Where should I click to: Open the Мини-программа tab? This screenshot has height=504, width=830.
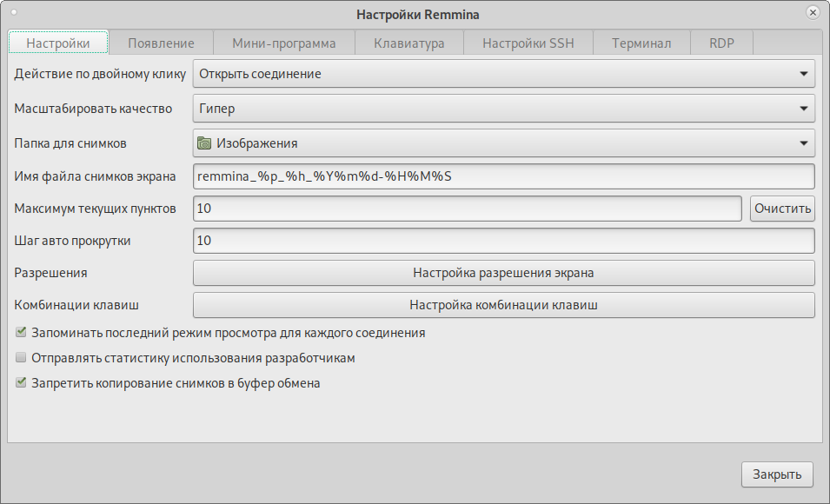(283, 43)
